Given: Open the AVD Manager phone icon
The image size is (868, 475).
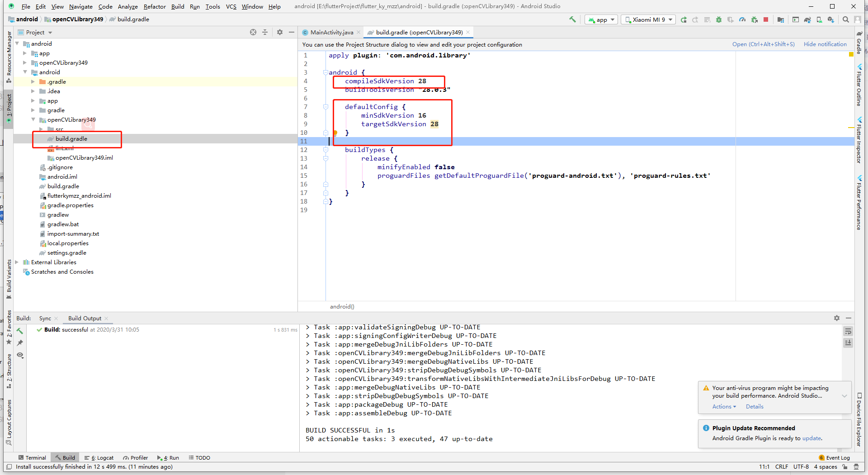Looking at the screenshot, I should (819, 19).
